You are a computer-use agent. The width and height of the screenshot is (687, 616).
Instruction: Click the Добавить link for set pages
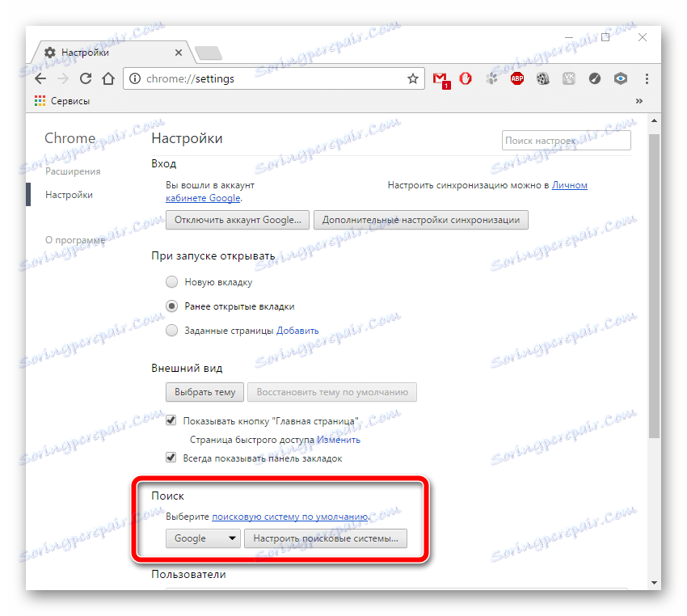pos(297,331)
